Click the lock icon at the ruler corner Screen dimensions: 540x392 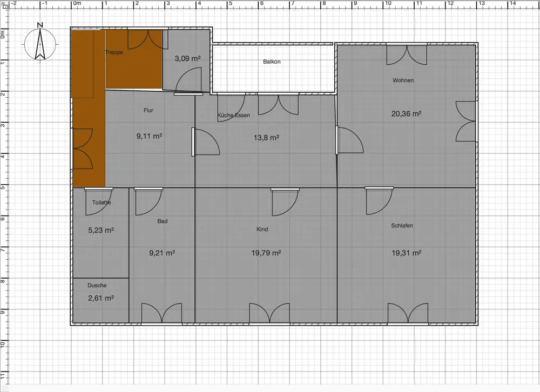click(x=5, y=5)
